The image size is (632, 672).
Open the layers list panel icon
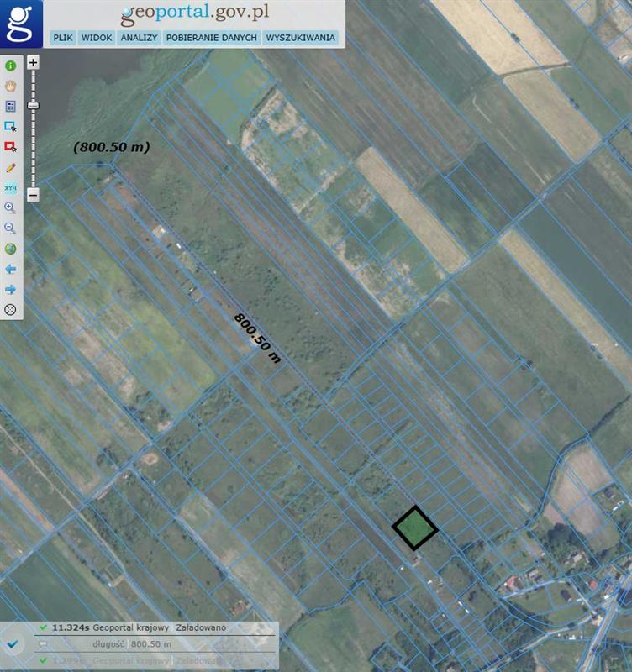point(11,107)
